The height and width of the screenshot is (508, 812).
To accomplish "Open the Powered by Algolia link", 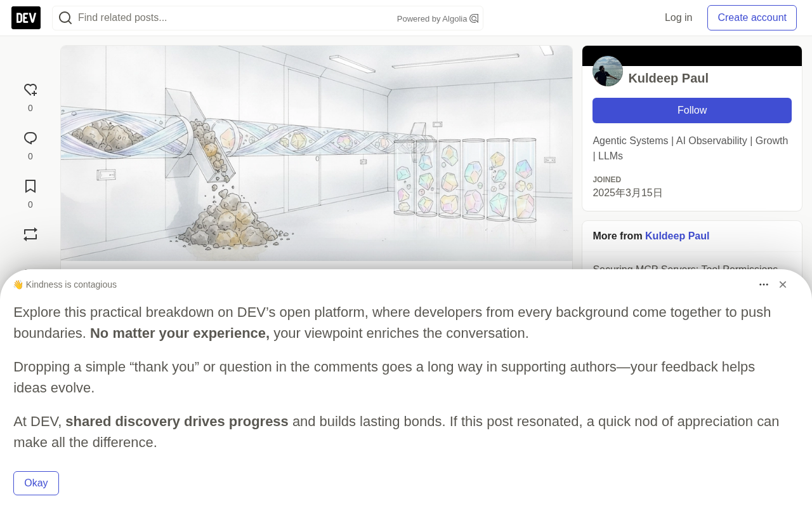I will 438,18.
